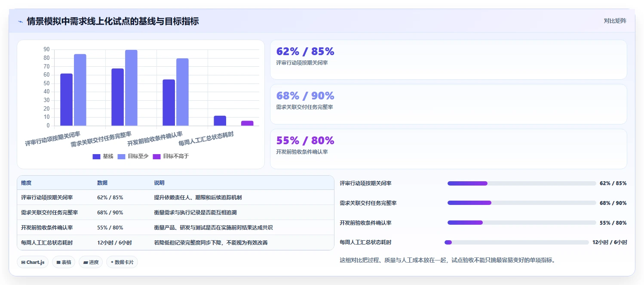Click the 90 target bar in chart

(x=131, y=88)
